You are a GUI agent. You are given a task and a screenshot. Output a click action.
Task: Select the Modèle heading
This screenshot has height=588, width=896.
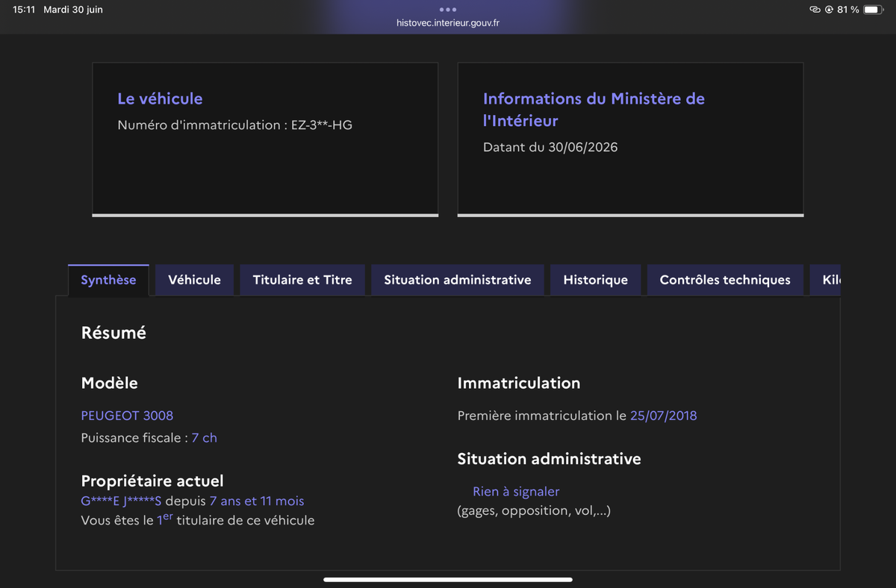pyautogui.click(x=109, y=383)
